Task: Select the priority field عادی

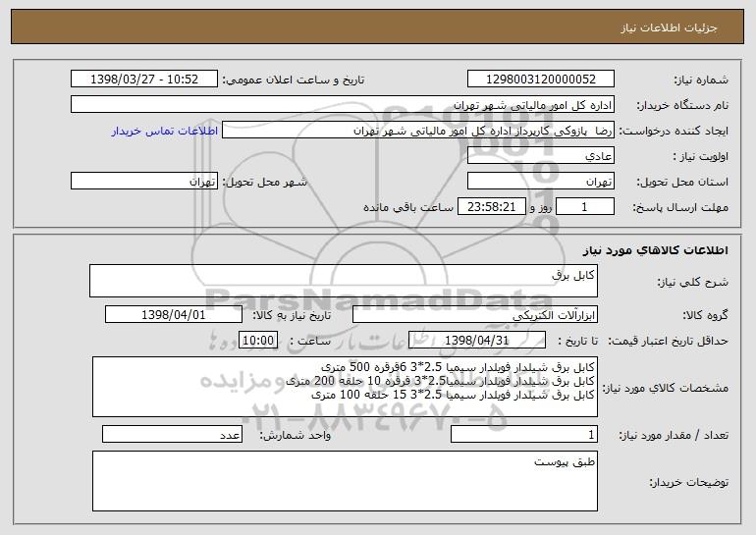Action: pos(540,156)
